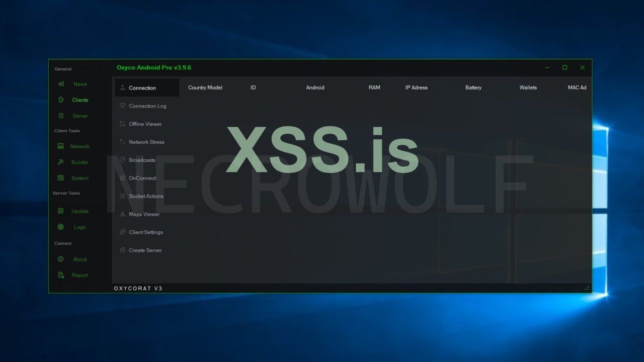Click the Wallets column header
644x362 pixels.
tap(528, 87)
